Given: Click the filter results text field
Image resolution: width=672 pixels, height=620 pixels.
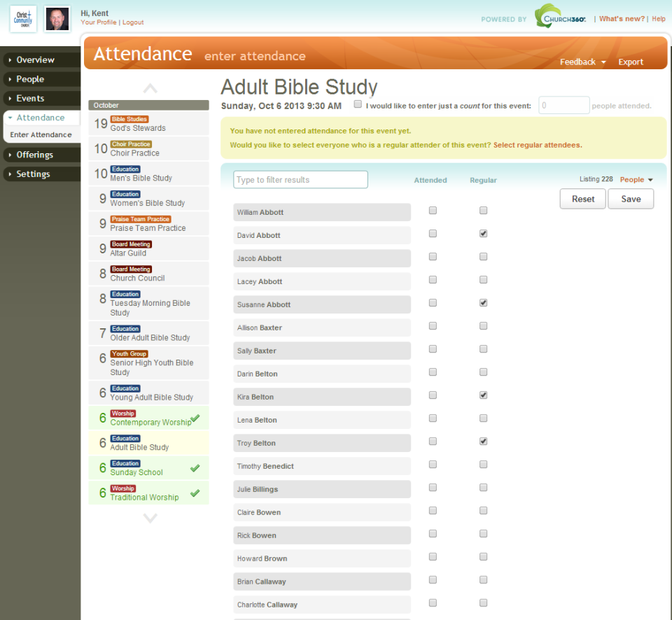Looking at the screenshot, I should pyautogui.click(x=300, y=180).
